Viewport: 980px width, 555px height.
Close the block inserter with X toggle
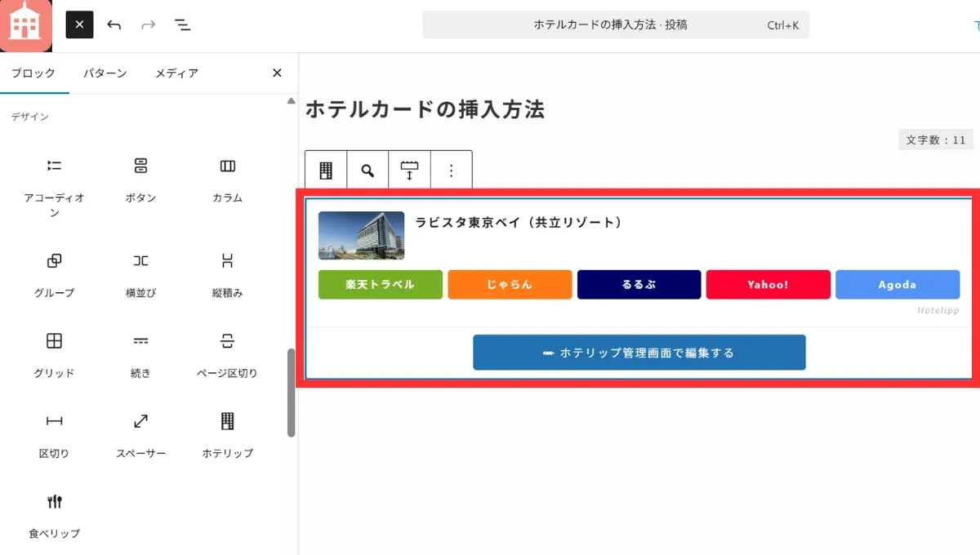coord(79,24)
